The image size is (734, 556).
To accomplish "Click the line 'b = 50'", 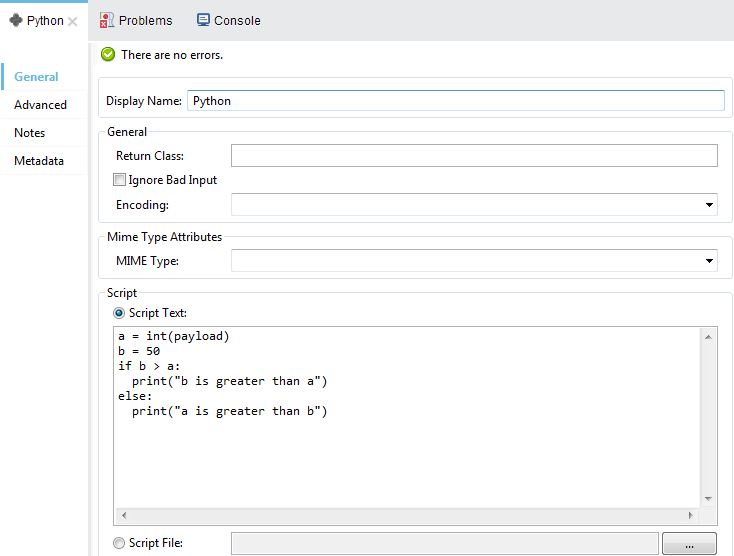I will pos(139,351).
